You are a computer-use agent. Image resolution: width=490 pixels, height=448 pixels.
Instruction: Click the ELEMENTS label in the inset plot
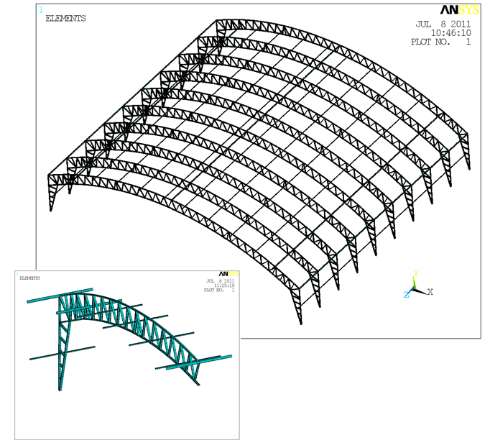29,278
